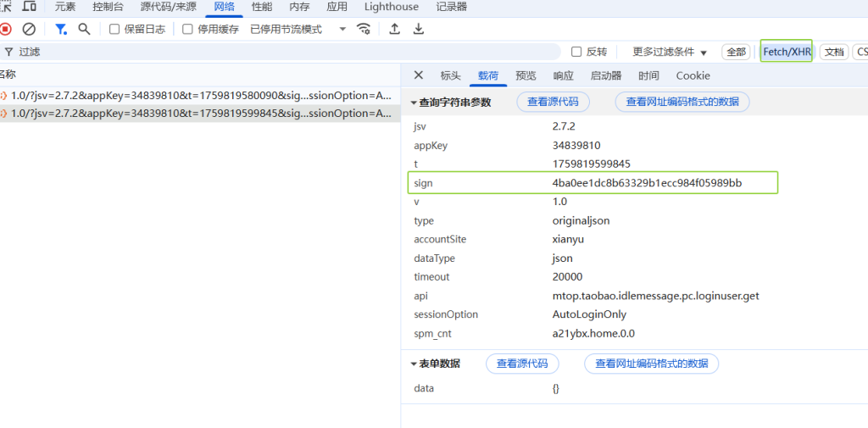Open 源代码/来源 panel tab

coord(169,7)
